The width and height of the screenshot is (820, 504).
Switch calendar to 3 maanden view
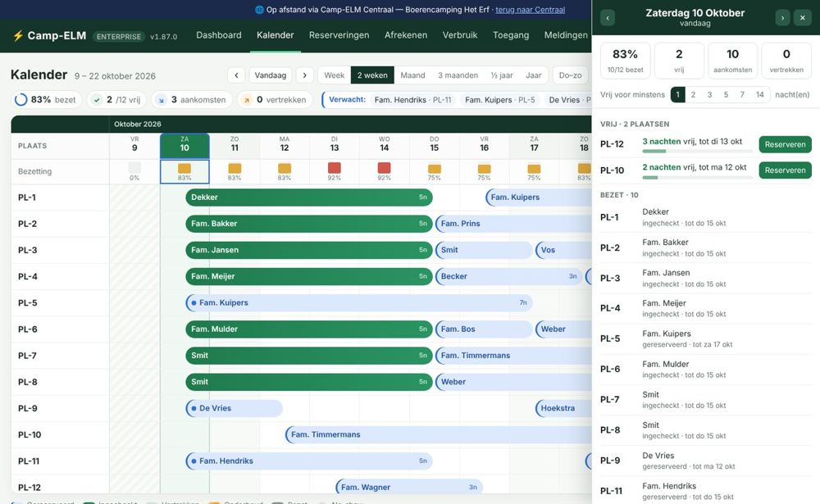(458, 75)
